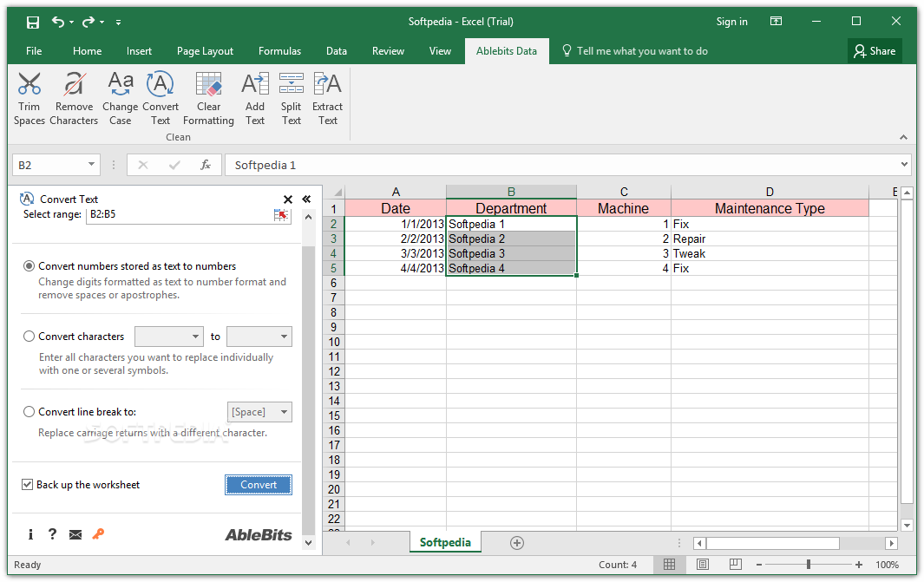Click the Ribbon Display Options icon
The image size is (924, 582).
(x=777, y=21)
